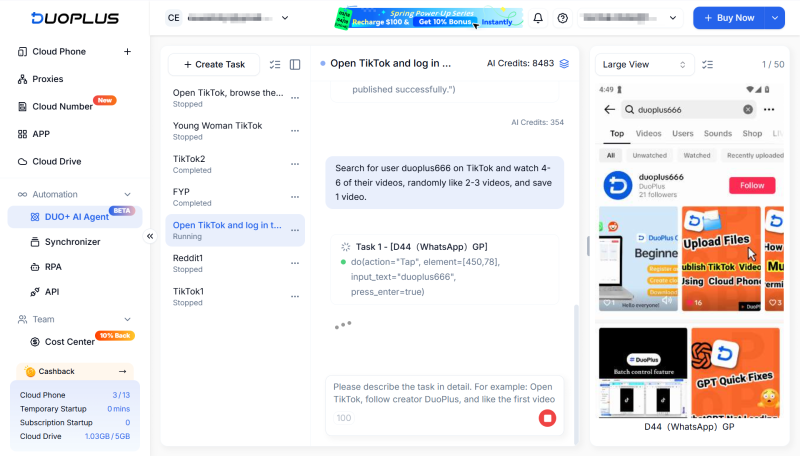Expand Buy Now dropdown arrow
The height and width of the screenshot is (456, 800).
pos(775,18)
